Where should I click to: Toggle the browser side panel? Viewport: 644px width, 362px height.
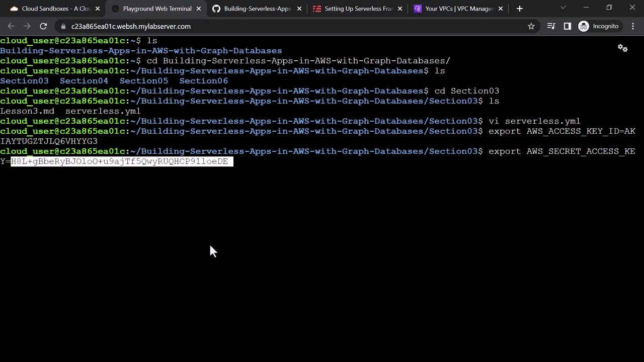568,26
